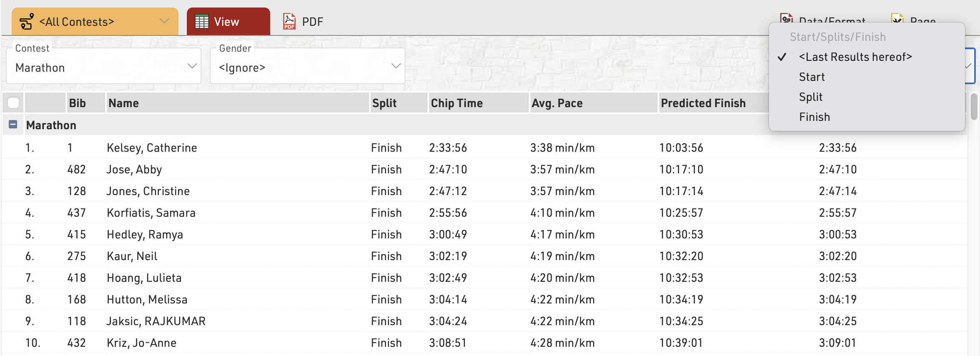Collapse the Marathon group row
Image resolution: width=980 pixels, height=356 pixels.
point(13,125)
